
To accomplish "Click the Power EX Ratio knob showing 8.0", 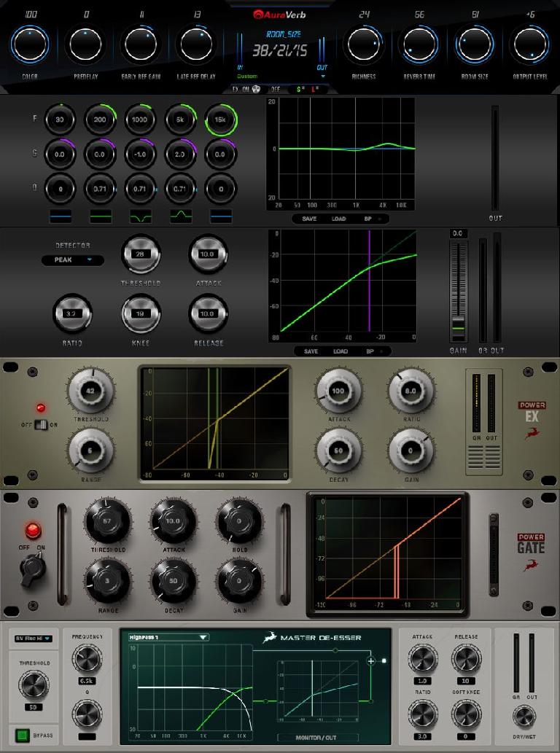I will coord(411,391).
